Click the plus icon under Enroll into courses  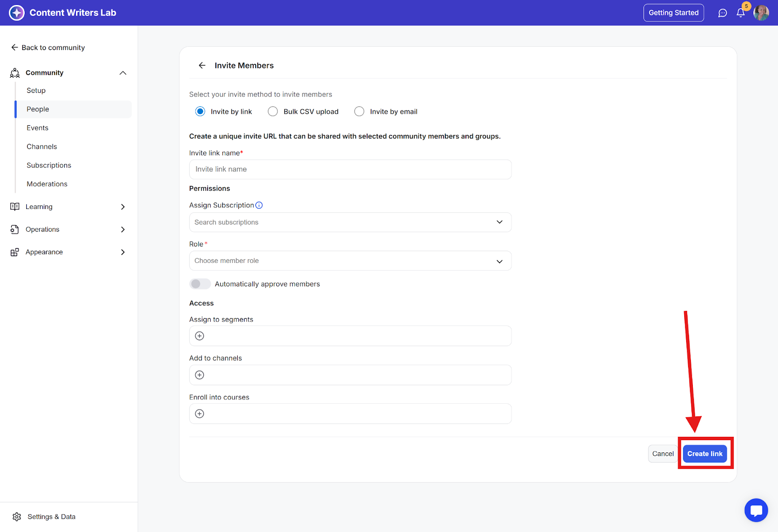[199, 413]
